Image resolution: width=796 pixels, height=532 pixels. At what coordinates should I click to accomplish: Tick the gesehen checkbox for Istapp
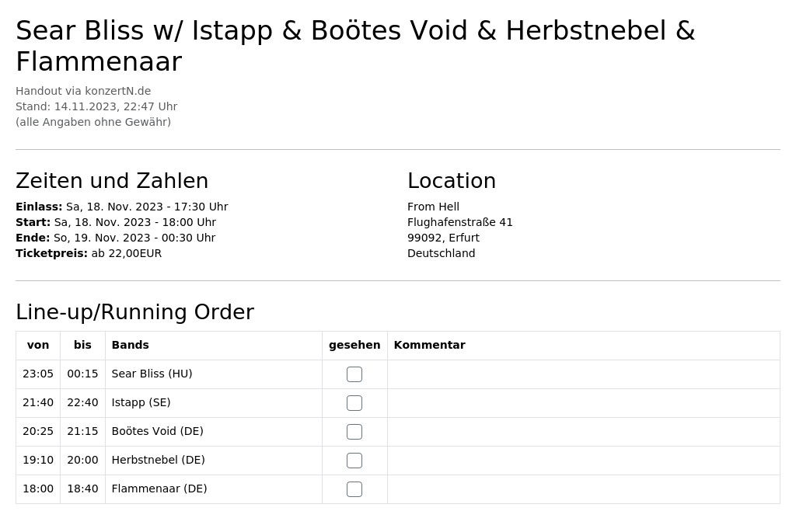tap(354, 403)
